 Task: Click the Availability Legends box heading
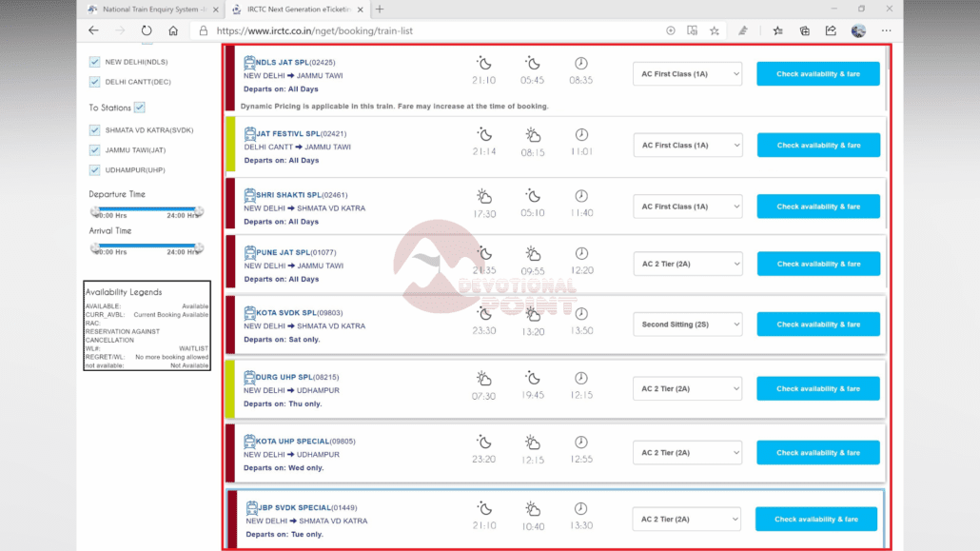click(x=124, y=292)
